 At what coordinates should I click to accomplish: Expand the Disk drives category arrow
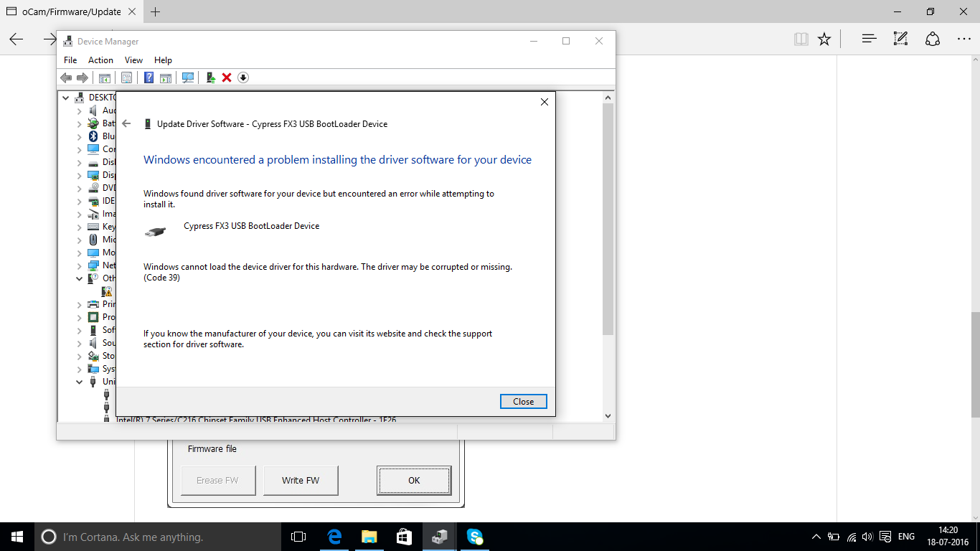[79, 162]
